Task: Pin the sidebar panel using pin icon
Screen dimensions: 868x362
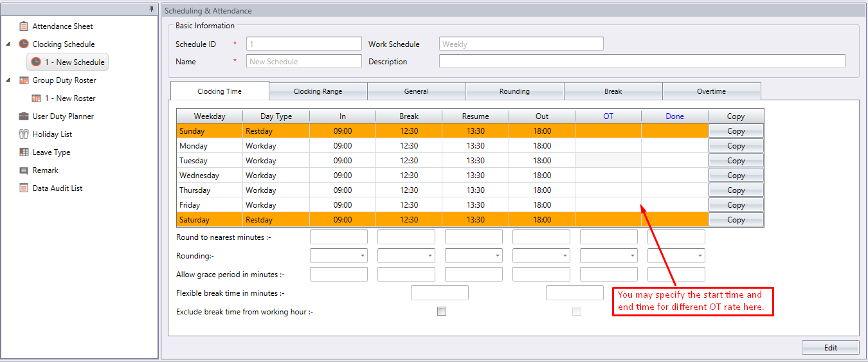Action: tap(151, 9)
